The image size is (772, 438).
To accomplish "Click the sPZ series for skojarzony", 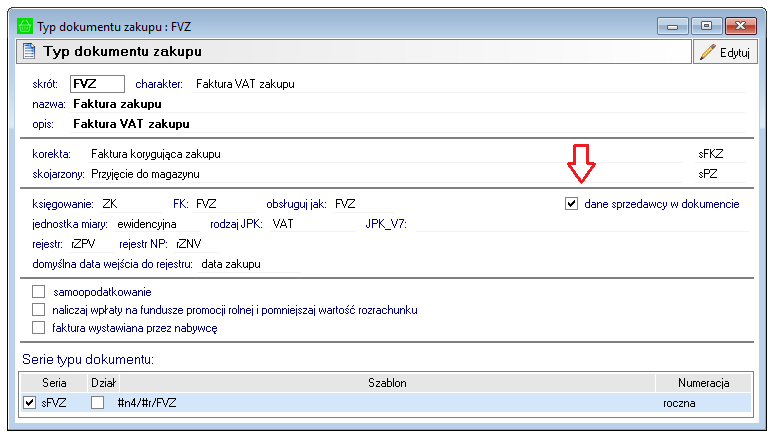I will pyautogui.click(x=708, y=173).
